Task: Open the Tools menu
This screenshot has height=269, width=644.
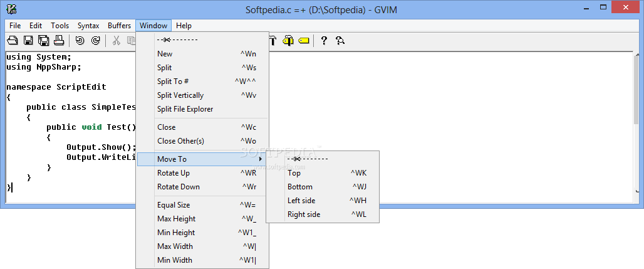Action: (60, 26)
